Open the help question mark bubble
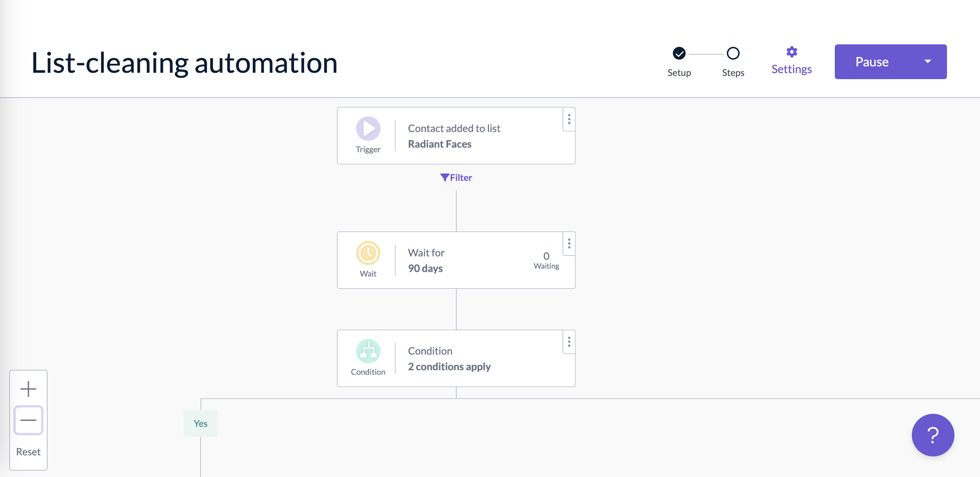This screenshot has width=980, height=477. 933,435
